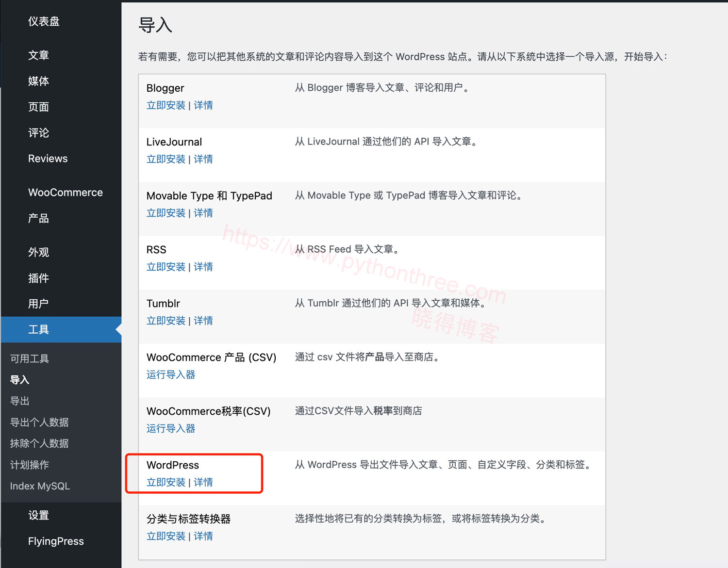Click the WooCommerce税率(CSV) title
The height and width of the screenshot is (568, 728).
pyautogui.click(x=209, y=411)
